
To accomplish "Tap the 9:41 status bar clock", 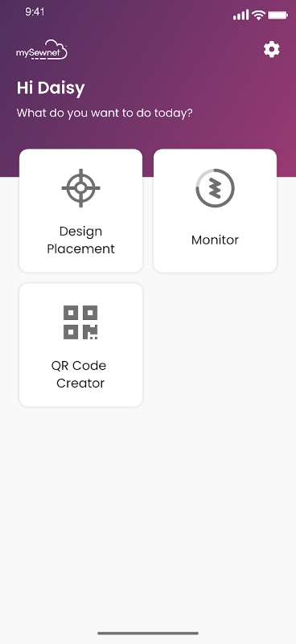I will click(x=35, y=12).
